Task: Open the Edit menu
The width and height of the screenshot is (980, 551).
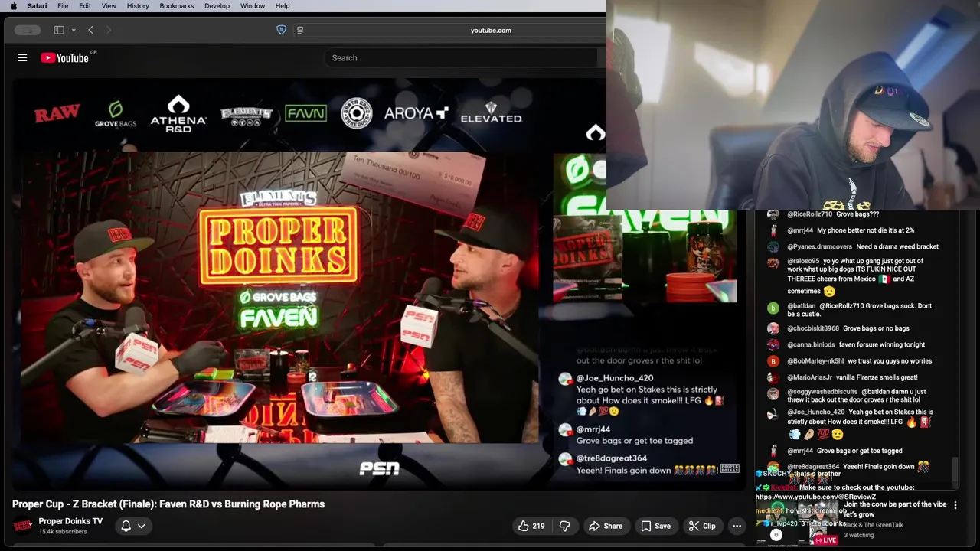Action: pos(85,6)
